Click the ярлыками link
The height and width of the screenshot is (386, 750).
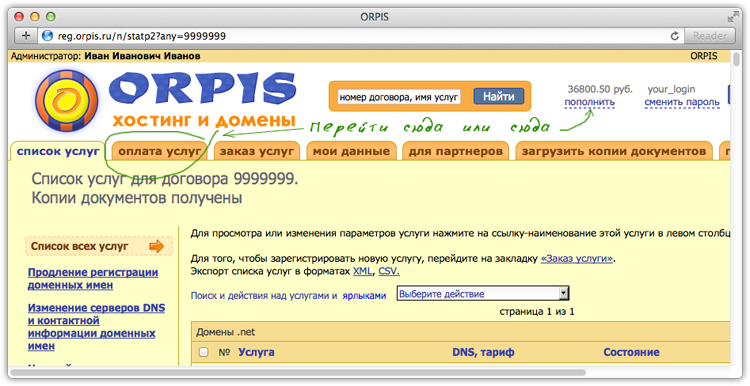point(364,296)
